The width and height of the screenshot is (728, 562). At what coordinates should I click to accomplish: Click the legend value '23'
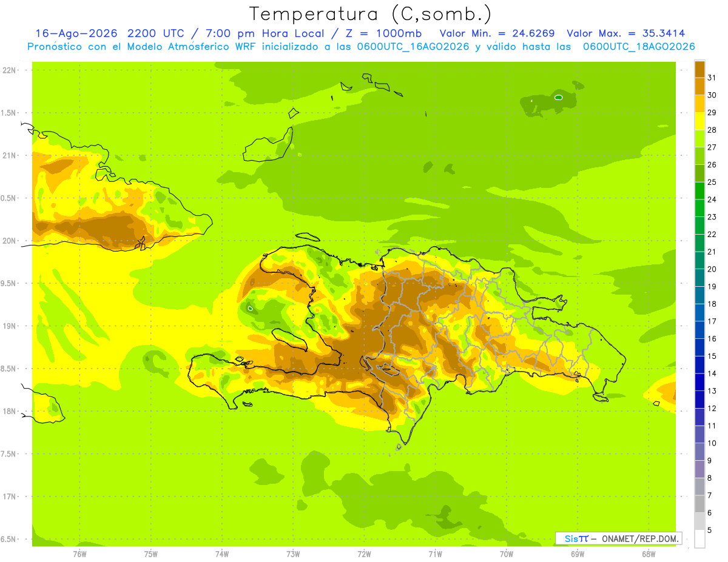pos(712,217)
